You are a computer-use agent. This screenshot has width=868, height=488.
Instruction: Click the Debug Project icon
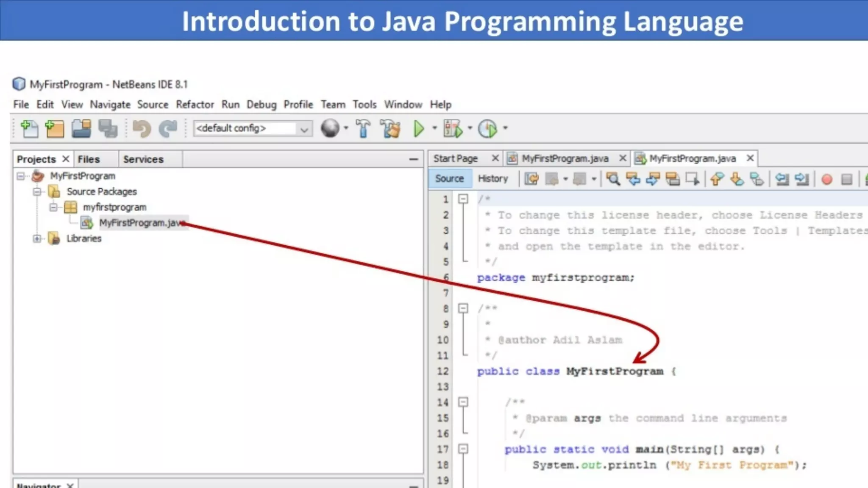click(x=453, y=128)
